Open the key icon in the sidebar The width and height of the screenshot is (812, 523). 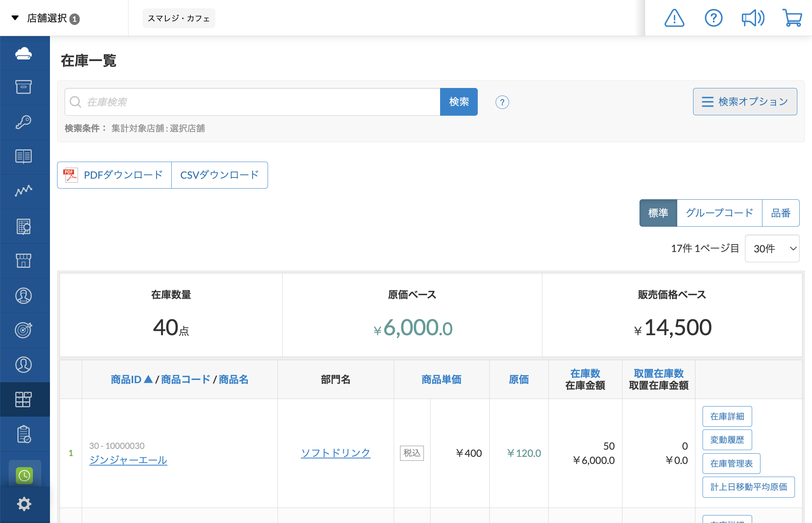coord(24,122)
